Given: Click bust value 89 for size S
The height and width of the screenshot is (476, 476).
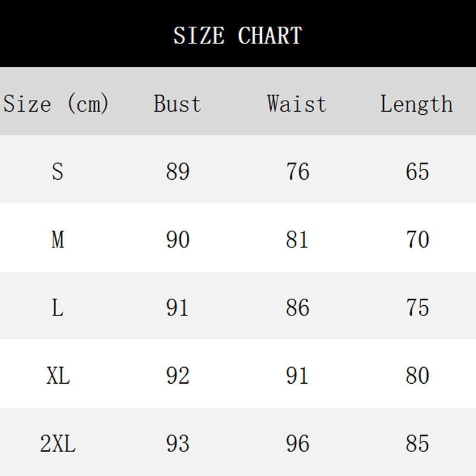Looking at the screenshot, I should click(x=177, y=172).
